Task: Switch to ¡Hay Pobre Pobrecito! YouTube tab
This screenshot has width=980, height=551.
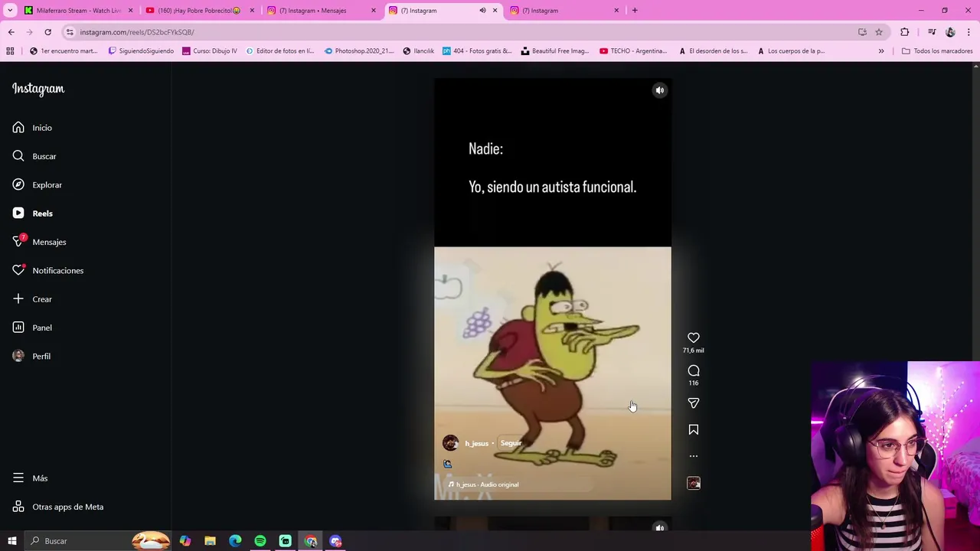Action: pos(198,11)
